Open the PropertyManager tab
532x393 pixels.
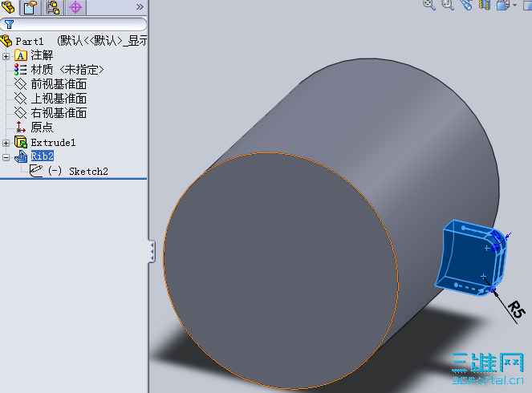coord(30,7)
